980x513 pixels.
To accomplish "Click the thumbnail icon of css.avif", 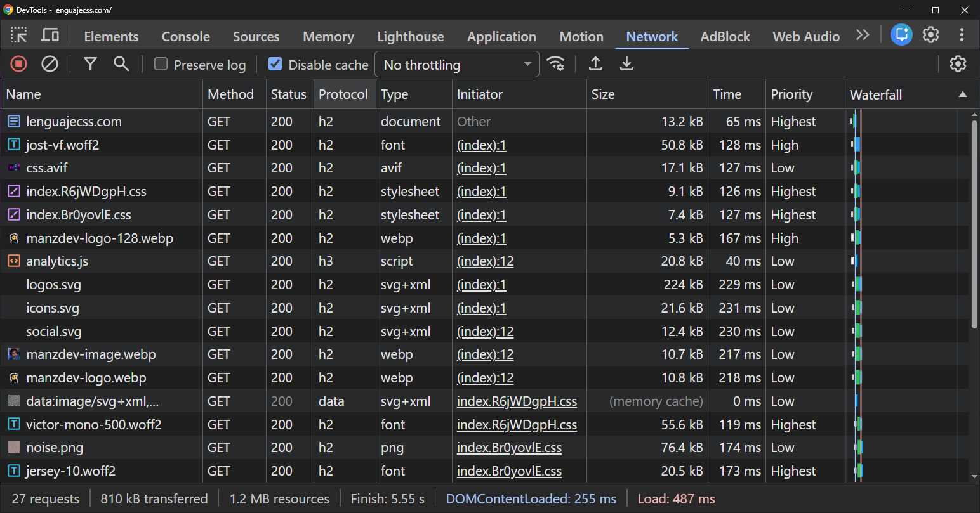I will (x=14, y=167).
